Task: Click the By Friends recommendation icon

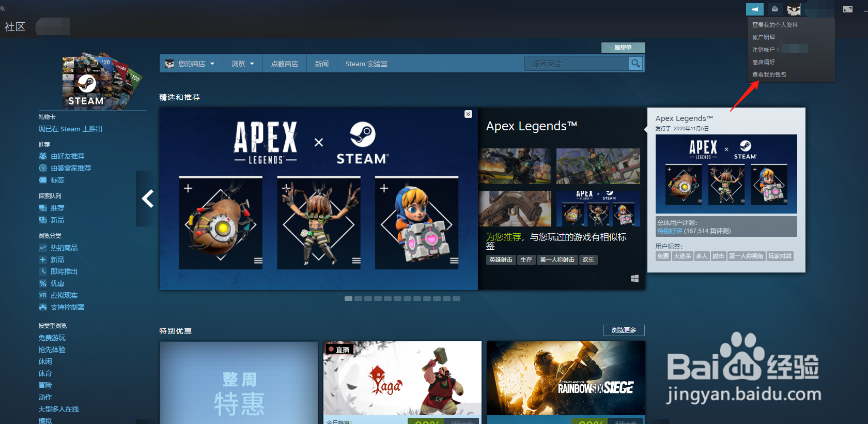Action: point(43,156)
